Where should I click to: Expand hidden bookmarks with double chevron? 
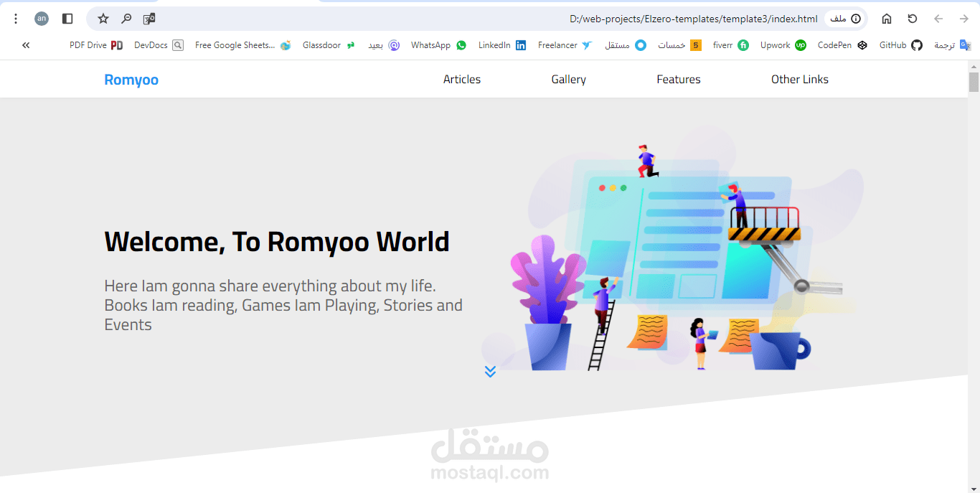click(x=26, y=45)
